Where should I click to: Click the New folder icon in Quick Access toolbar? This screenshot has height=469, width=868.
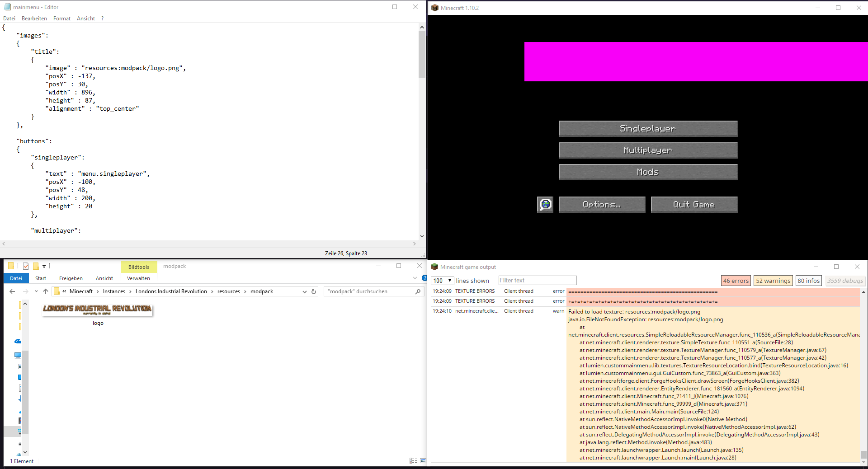(36, 266)
